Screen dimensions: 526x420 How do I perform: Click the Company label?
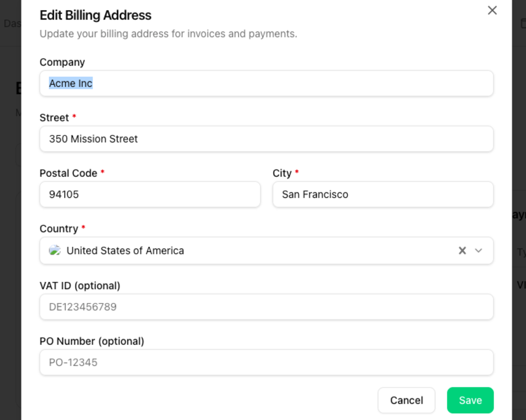(x=62, y=62)
